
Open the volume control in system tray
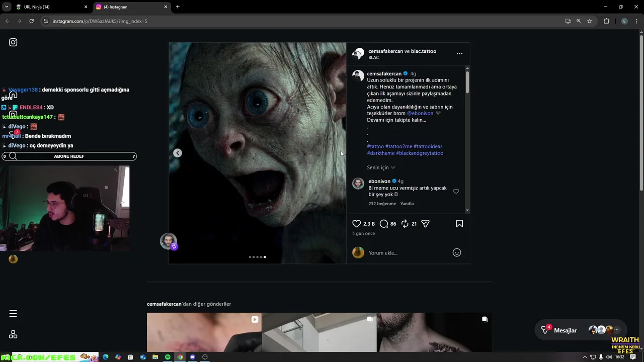[x=609, y=357]
